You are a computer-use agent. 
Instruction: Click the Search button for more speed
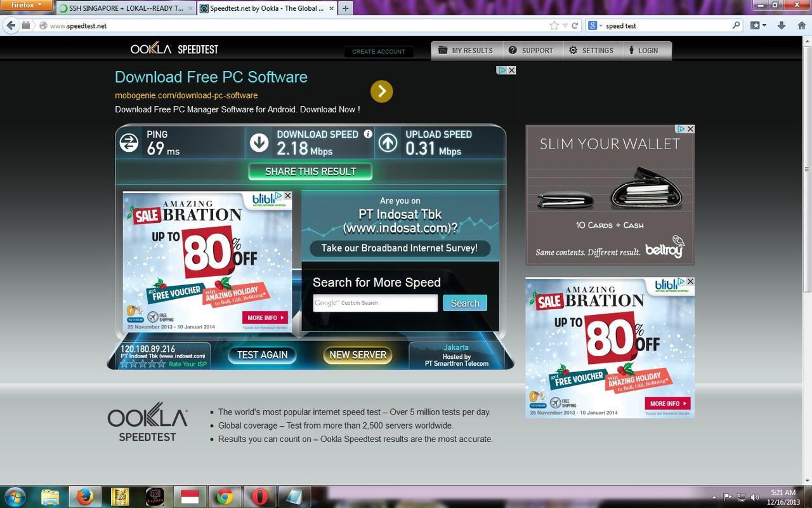(465, 303)
